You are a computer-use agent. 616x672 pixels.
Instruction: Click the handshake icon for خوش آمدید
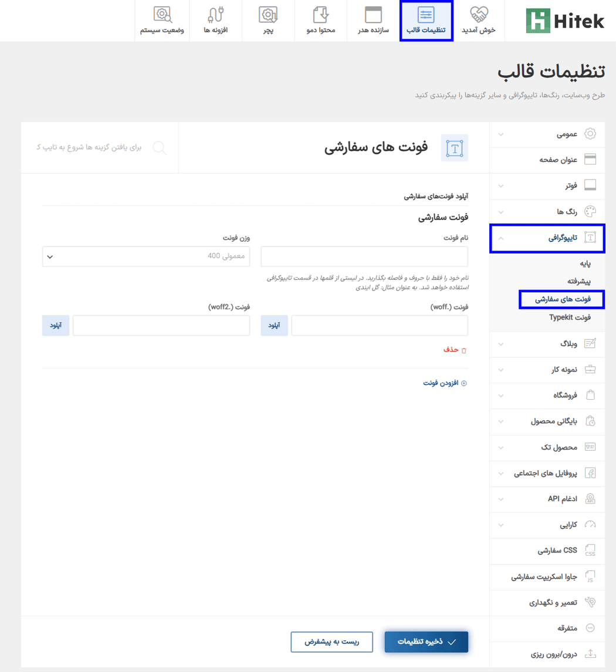[x=479, y=14]
